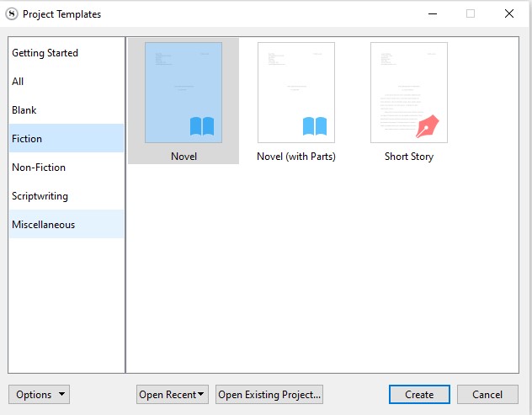
Task: Go to the Scriptwriting category
Action: click(x=40, y=196)
